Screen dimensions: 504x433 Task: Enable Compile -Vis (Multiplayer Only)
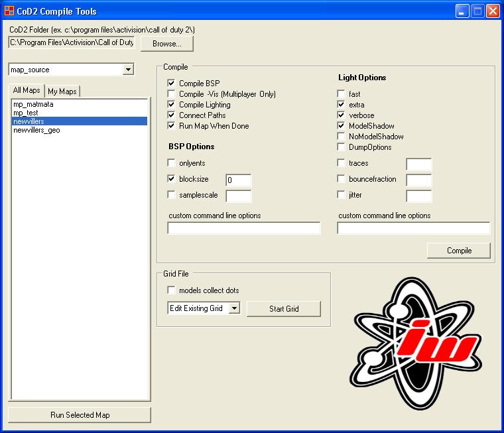click(171, 94)
